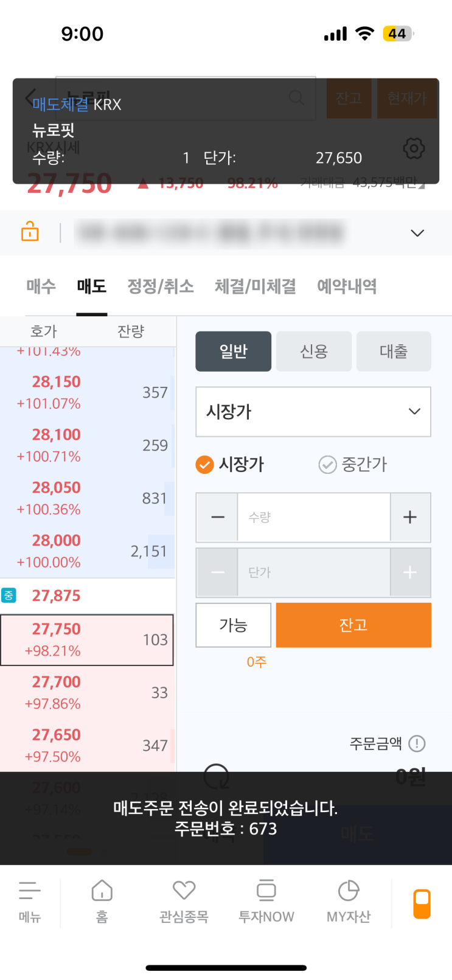452x980 pixels.
Task: Select the 시장가 radio option
Action: coord(205,464)
